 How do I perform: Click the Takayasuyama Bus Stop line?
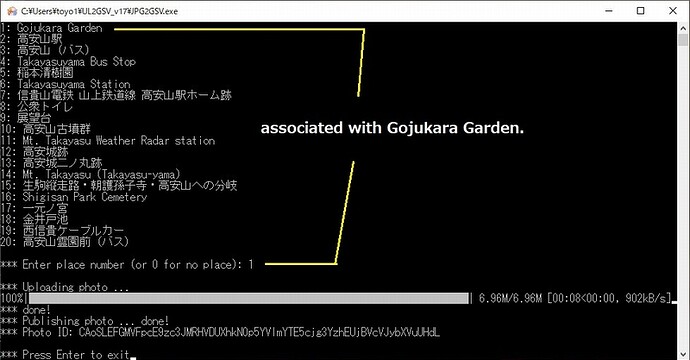pos(68,62)
